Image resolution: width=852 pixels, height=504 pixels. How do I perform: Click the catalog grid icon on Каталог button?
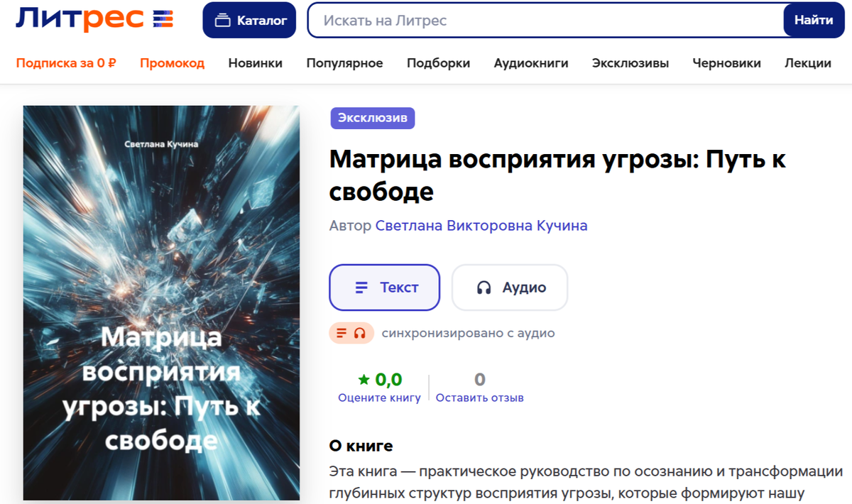coord(222,20)
